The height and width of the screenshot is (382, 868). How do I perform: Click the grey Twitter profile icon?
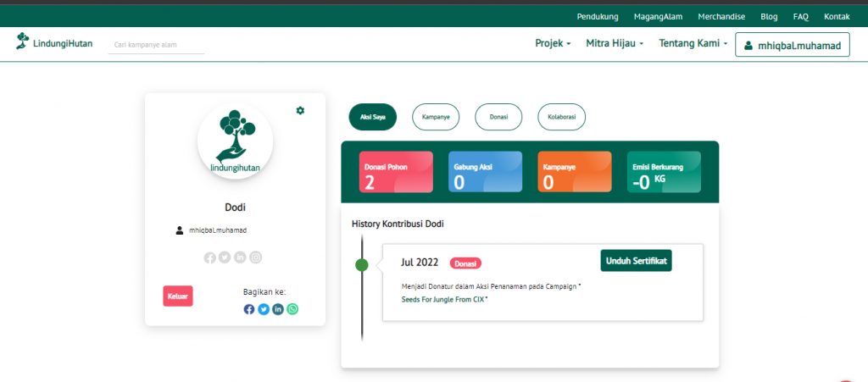click(x=224, y=257)
